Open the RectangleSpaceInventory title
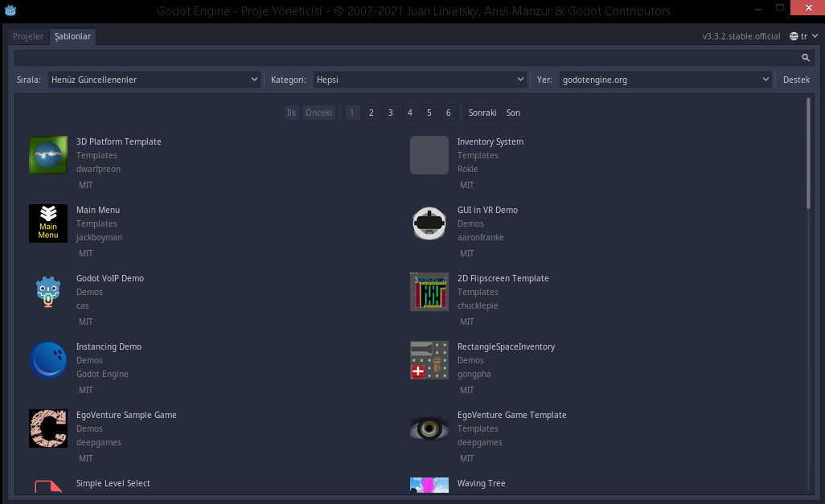825x504 pixels. pos(506,346)
